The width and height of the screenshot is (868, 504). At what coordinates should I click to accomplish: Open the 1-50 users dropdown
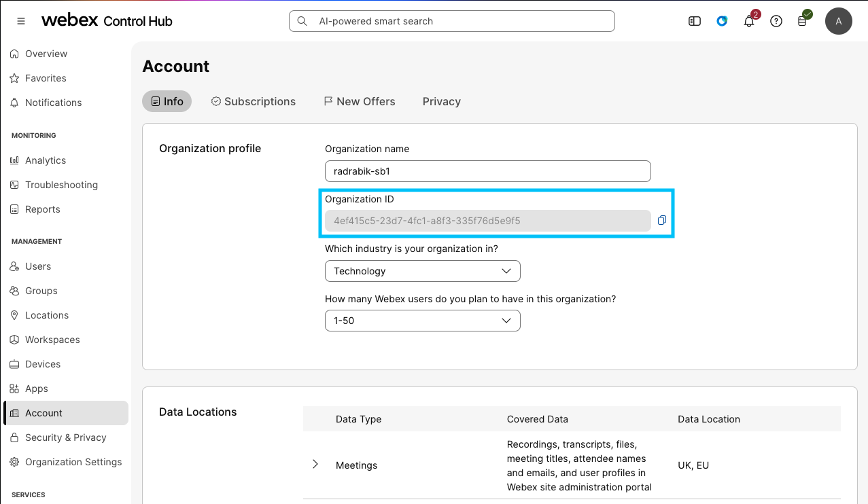coord(423,321)
